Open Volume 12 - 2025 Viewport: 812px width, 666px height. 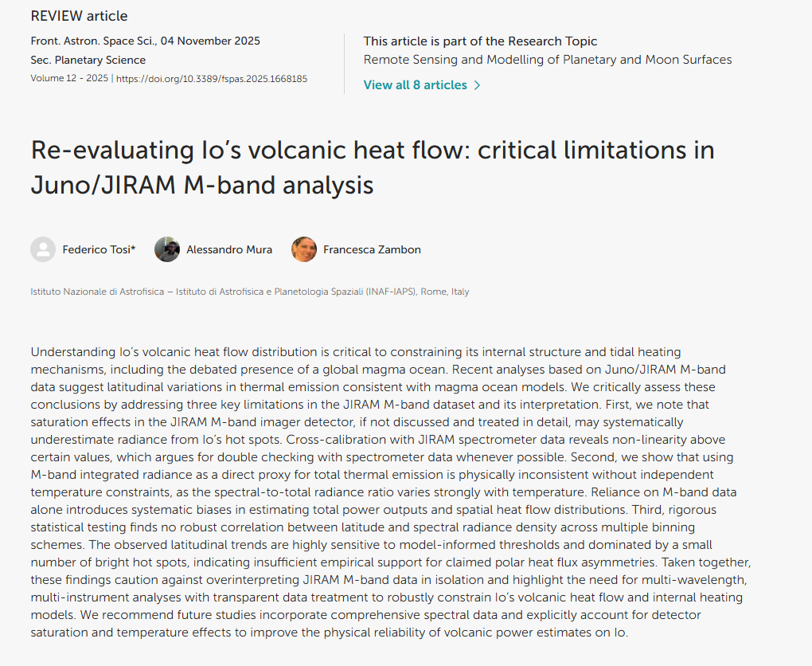click(x=69, y=79)
